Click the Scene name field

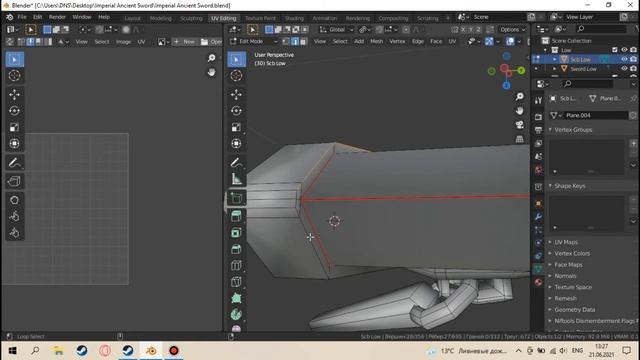pyautogui.click(x=498, y=17)
